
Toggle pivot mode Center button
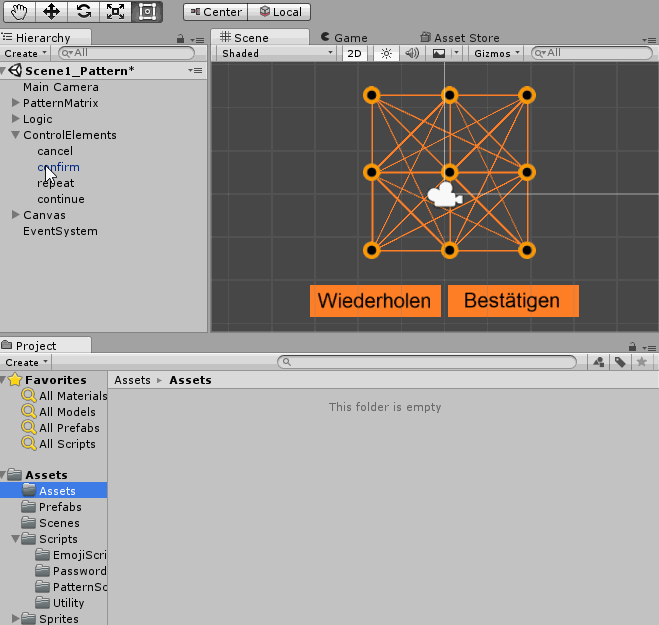tap(216, 12)
